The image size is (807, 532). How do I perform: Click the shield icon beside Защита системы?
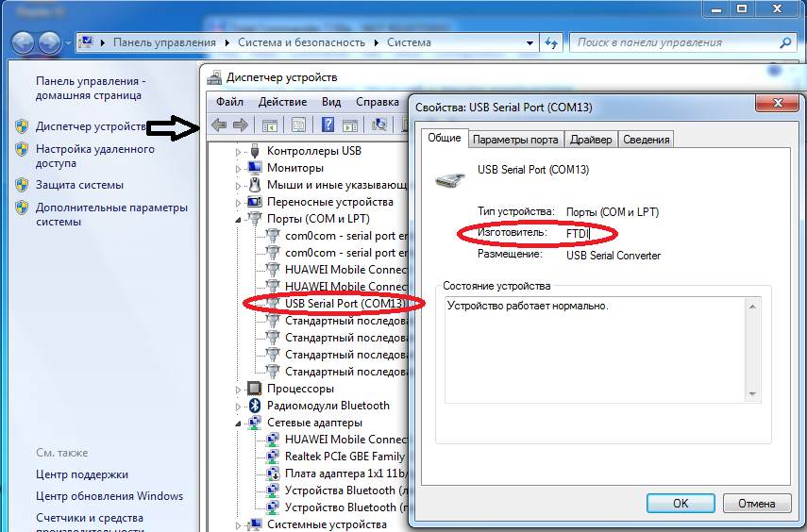coord(22,185)
